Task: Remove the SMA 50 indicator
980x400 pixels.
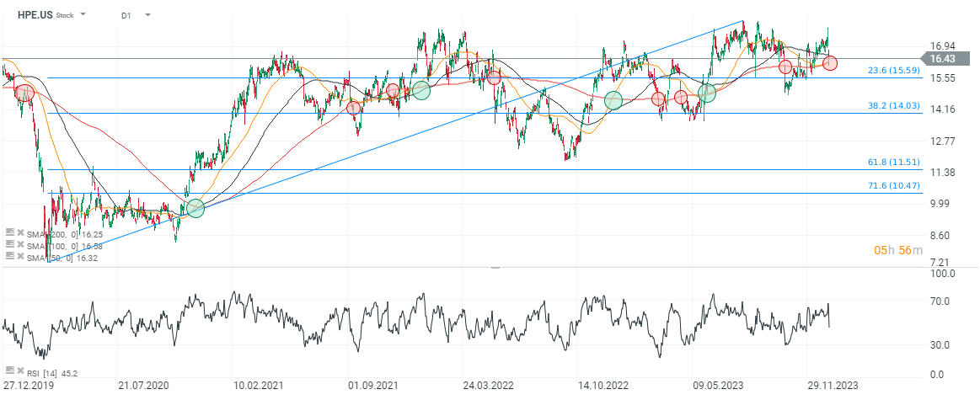Action: pos(20,257)
